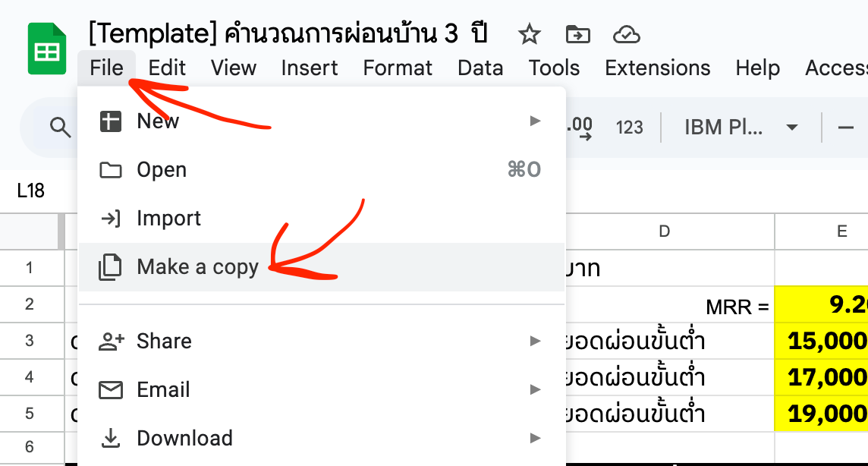Open the 123 number format menu
Viewport: 868px width, 466px height.
tap(630, 128)
